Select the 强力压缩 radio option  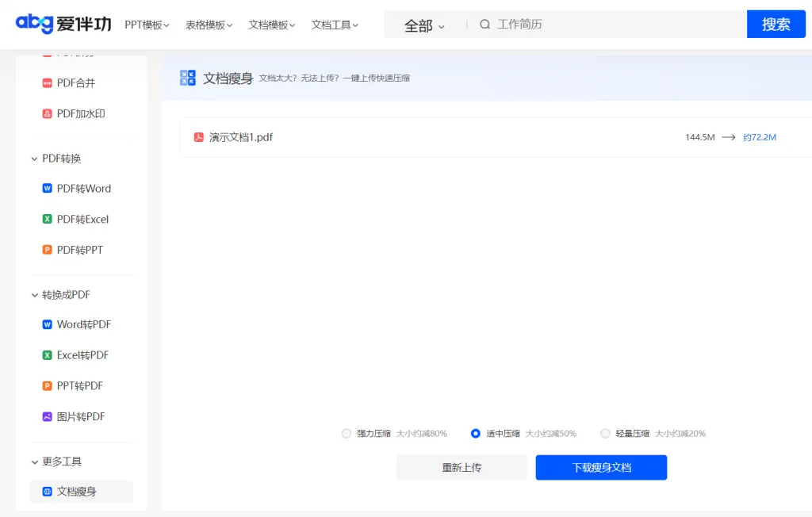pyautogui.click(x=346, y=434)
